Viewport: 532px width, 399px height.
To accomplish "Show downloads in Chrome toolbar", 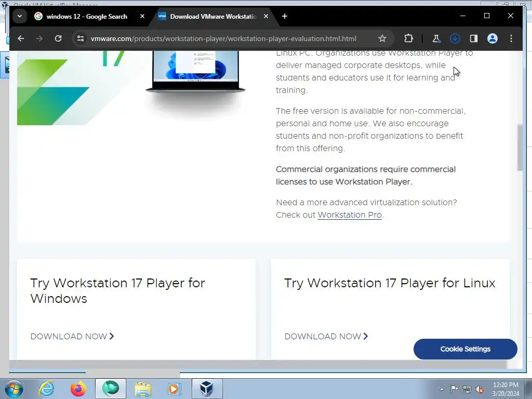I will pos(455,38).
